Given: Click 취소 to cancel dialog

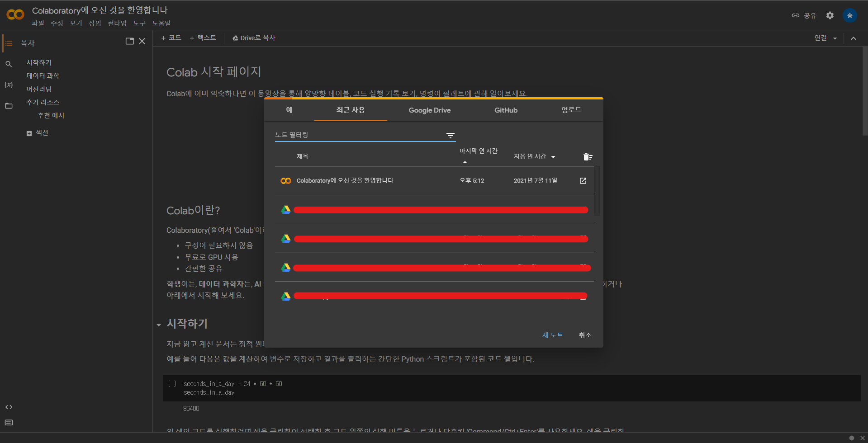Looking at the screenshot, I should pyautogui.click(x=585, y=335).
